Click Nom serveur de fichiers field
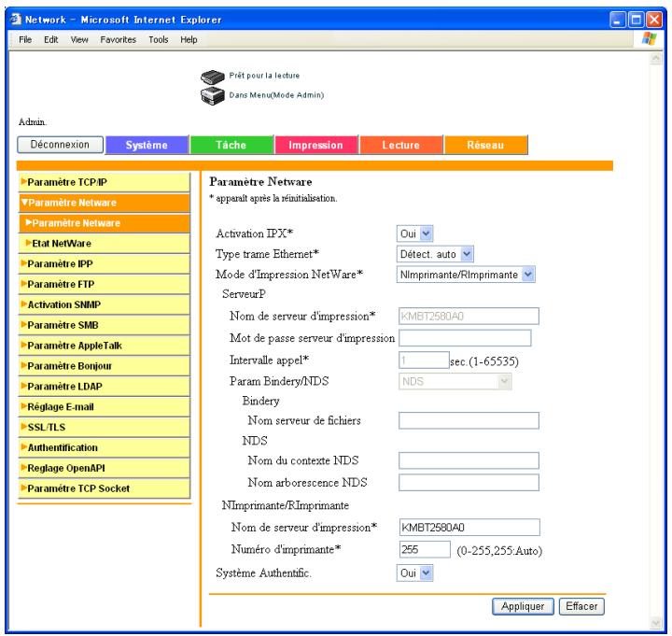The image size is (672, 636). point(469,420)
